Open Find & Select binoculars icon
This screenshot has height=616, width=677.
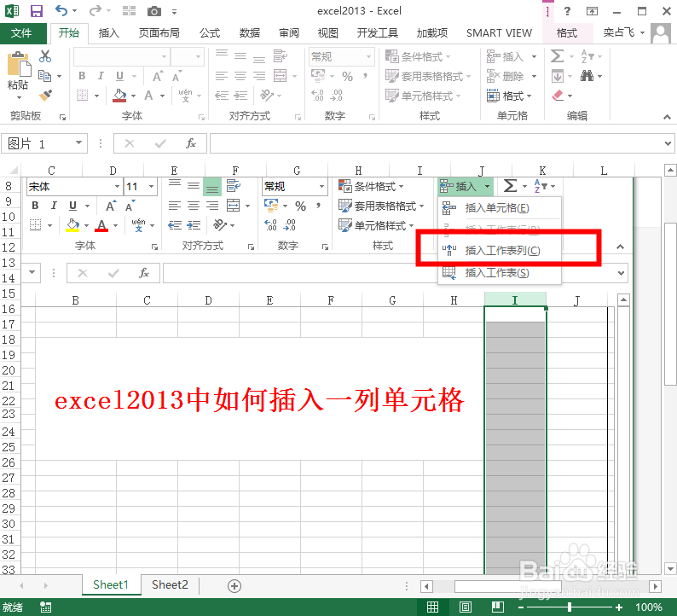point(587,76)
